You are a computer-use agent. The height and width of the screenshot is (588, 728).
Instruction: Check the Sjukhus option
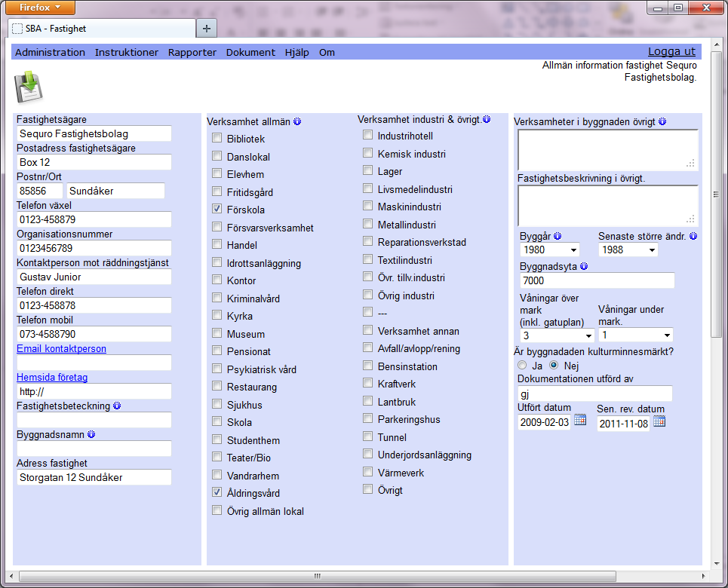(217, 404)
